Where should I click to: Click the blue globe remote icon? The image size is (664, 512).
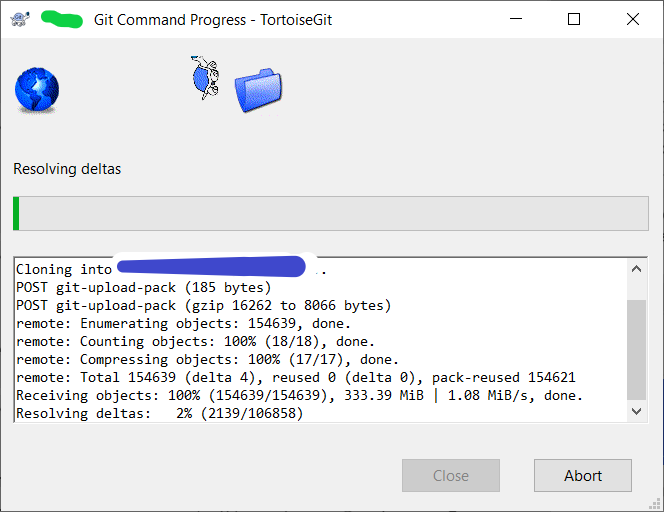[x=37, y=90]
